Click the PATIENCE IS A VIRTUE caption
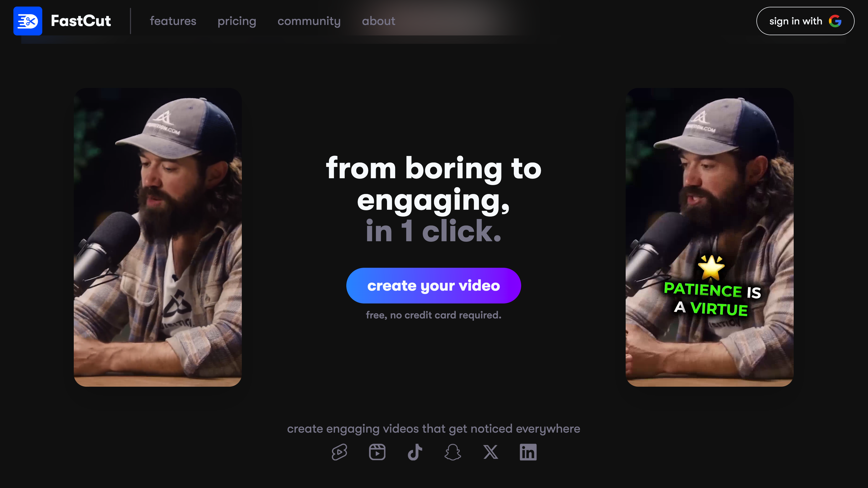868x488 pixels. 712,299
